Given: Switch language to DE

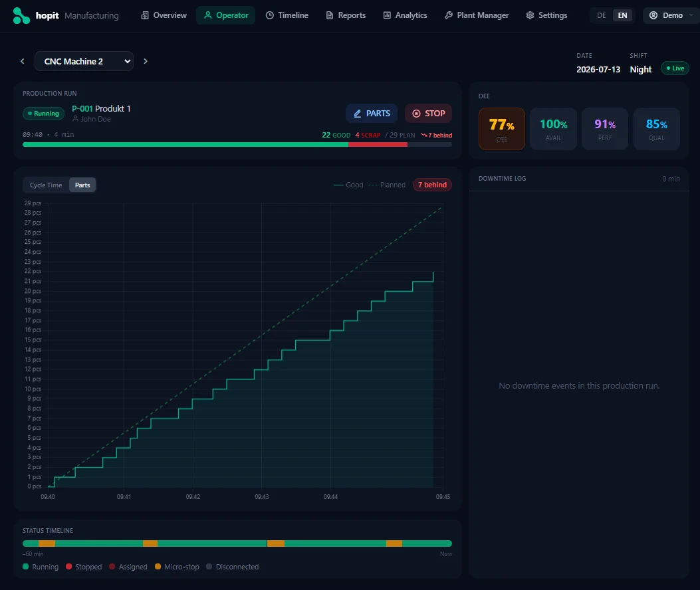Looking at the screenshot, I should (x=602, y=15).
